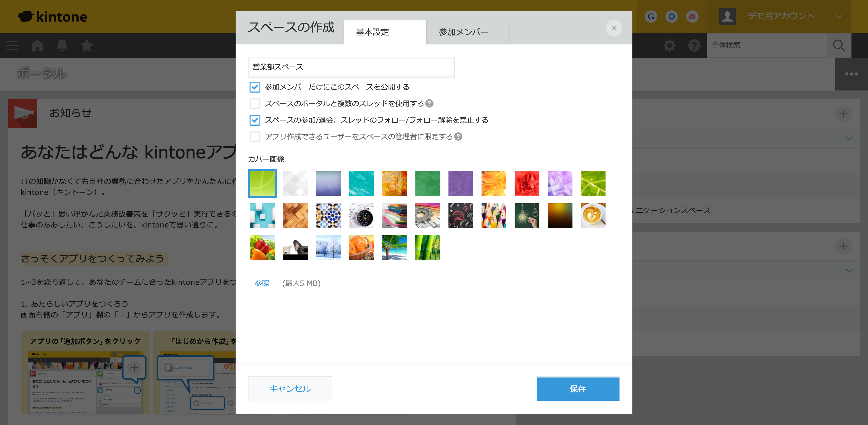The height and width of the screenshot is (425, 868).
Task: Click the favorites star icon
Action: (x=86, y=45)
